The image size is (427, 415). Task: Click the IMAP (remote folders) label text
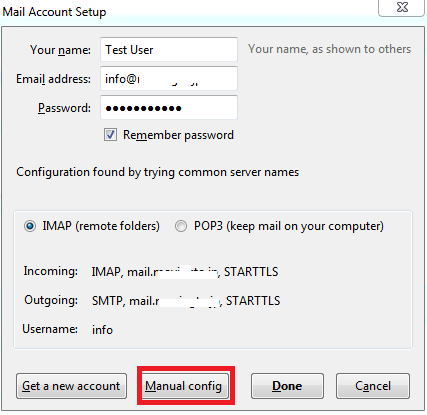click(101, 226)
